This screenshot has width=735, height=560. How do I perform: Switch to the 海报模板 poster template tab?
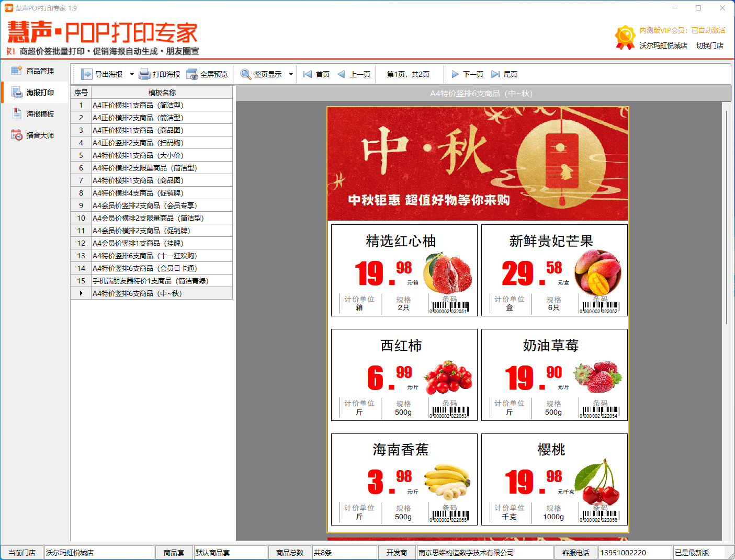[35, 113]
